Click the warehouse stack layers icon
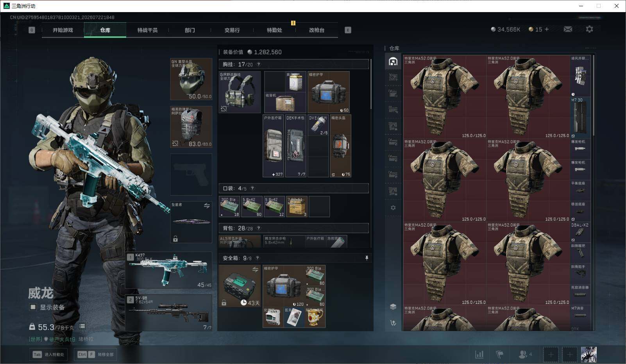The height and width of the screenshot is (364, 626). [393, 307]
